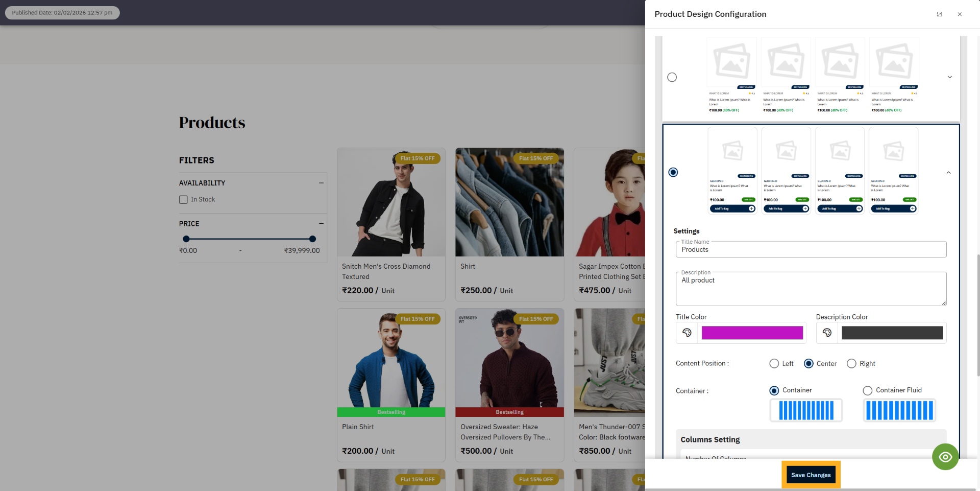Screen dimensions: 980x491
Task: Click the Description Color palette icon
Action: (x=826, y=333)
